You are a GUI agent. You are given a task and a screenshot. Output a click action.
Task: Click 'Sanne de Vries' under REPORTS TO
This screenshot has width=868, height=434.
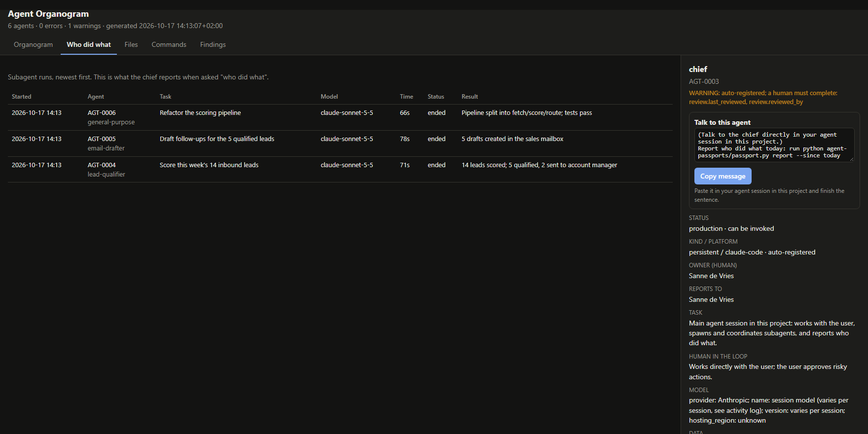point(711,300)
